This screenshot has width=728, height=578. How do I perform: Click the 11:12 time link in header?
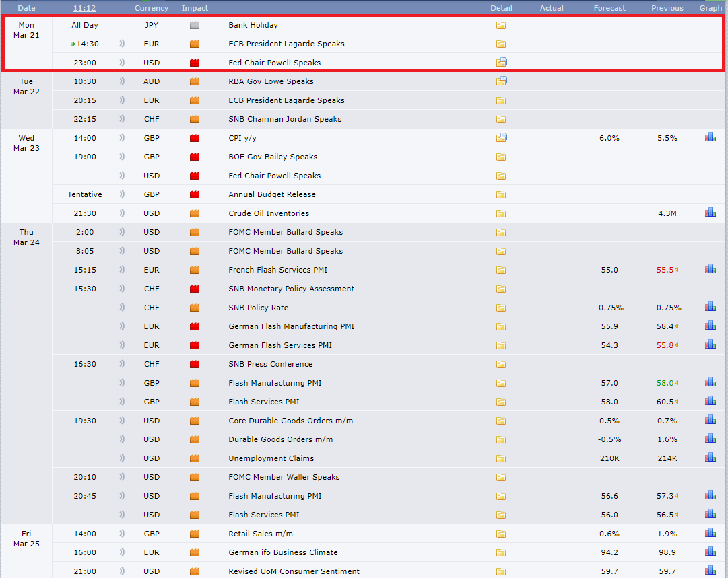point(84,8)
